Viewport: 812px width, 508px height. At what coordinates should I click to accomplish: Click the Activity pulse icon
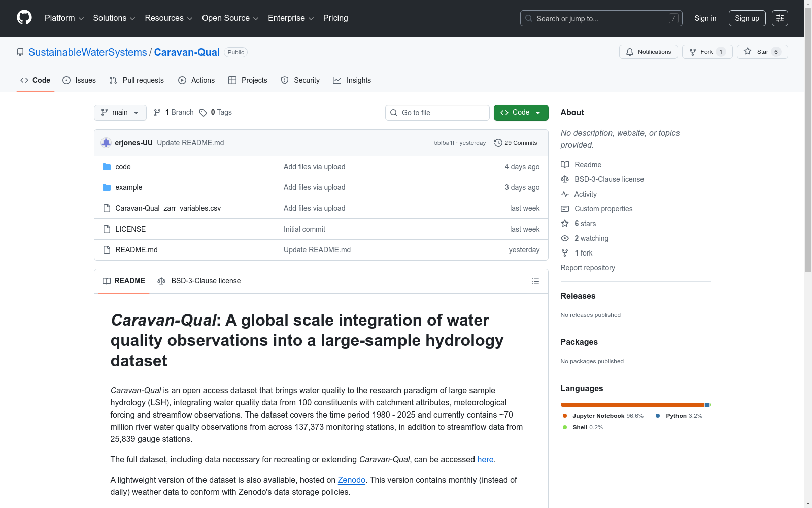click(565, 194)
